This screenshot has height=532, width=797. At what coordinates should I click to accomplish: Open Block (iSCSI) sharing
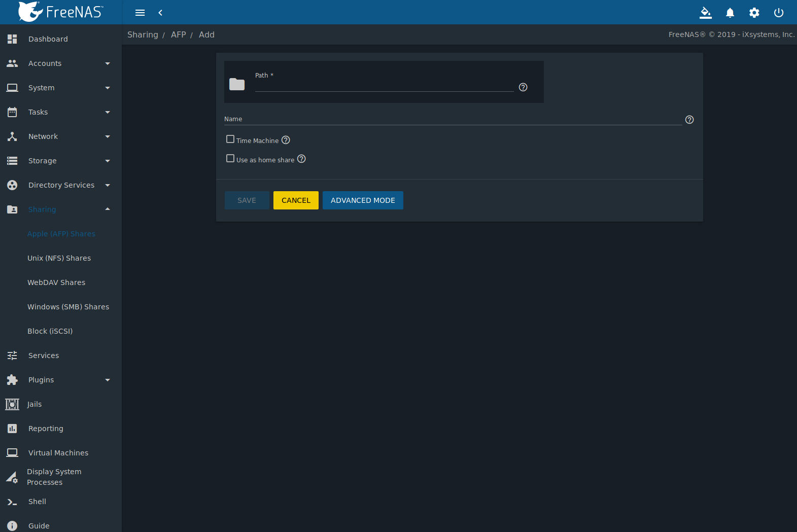click(50, 331)
